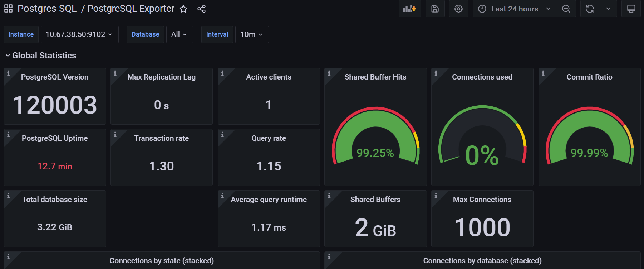644x269 pixels.
Task: Click the Add panel icon
Action: (x=410, y=9)
